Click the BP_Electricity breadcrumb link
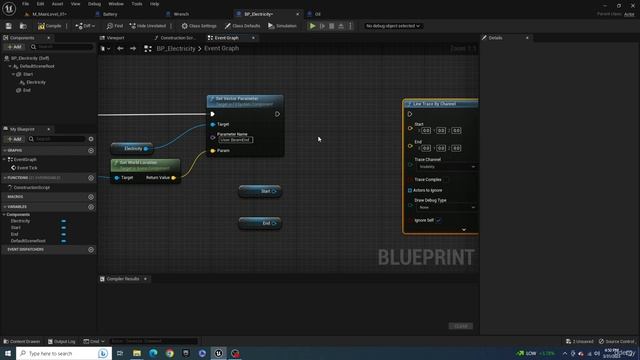 176,49
